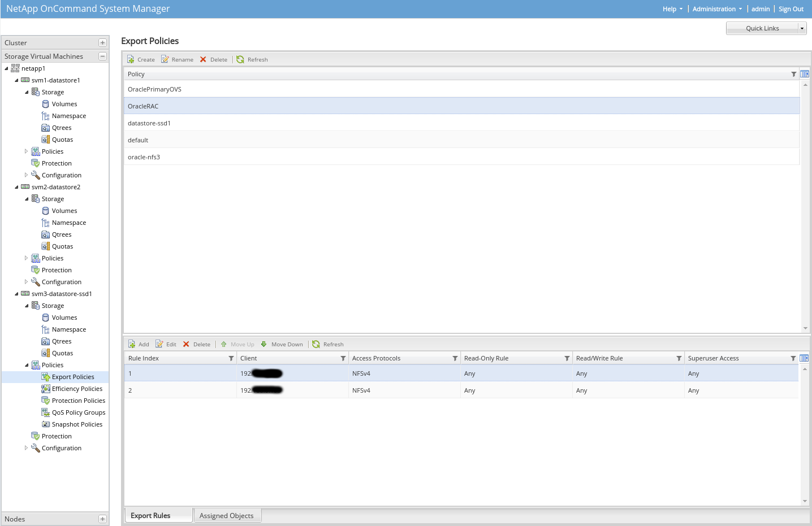
Task: Click the red Delete rule icon
Action: (x=186, y=344)
